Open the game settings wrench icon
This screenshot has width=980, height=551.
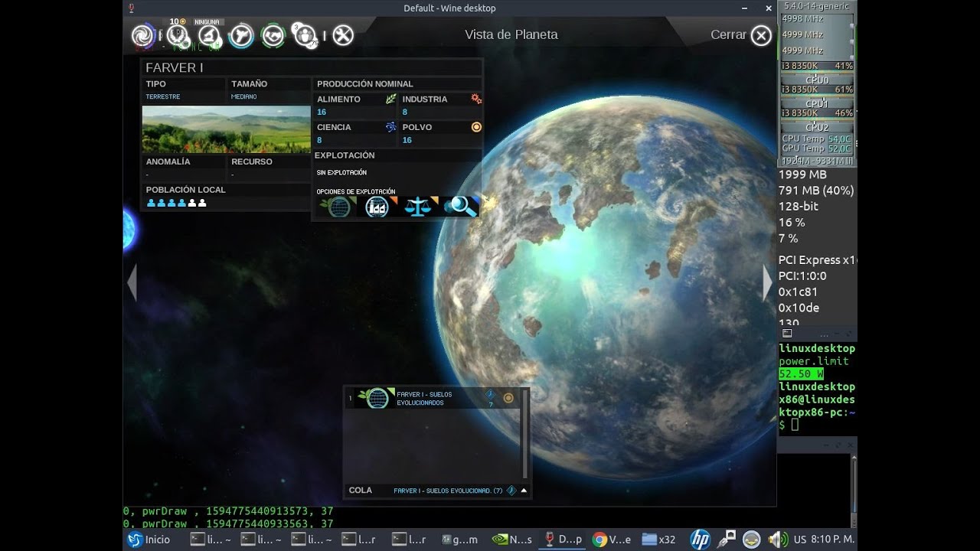pyautogui.click(x=343, y=35)
